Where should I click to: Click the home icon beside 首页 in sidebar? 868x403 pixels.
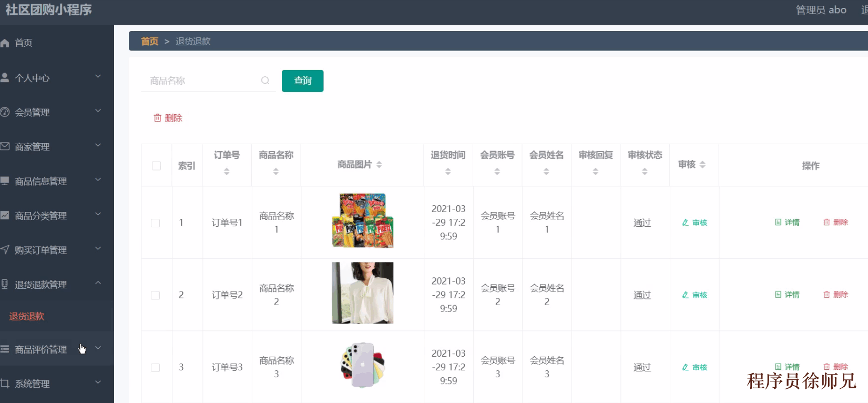pos(5,43)
